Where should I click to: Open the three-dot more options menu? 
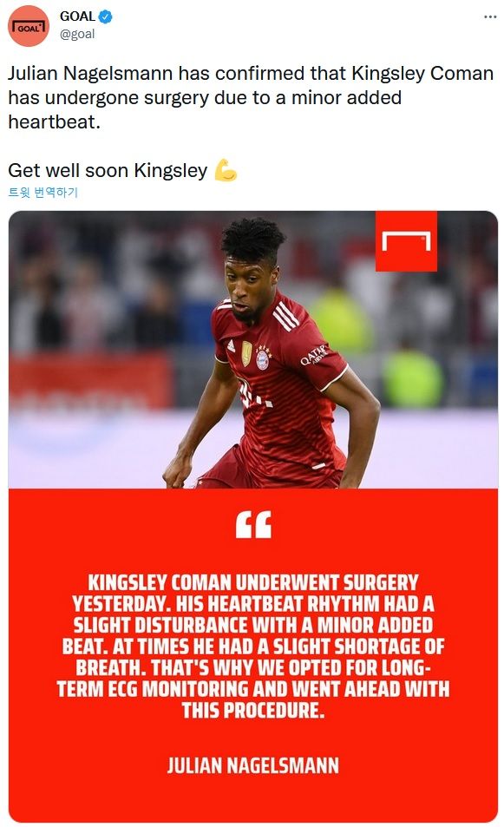pyautogui.click(x=490, y=16)
